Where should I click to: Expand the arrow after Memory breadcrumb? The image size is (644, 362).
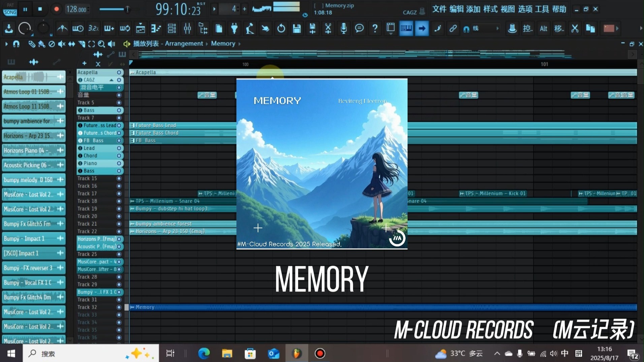[239, 44]
